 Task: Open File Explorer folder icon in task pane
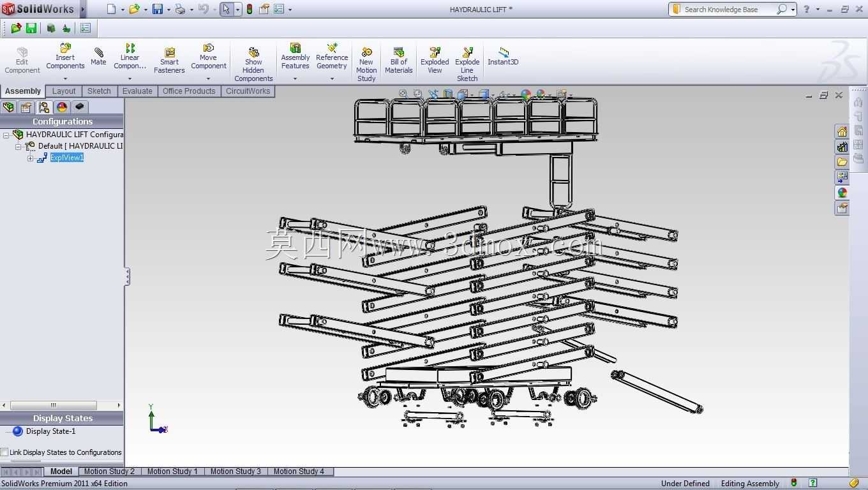[x=842, y=162]
